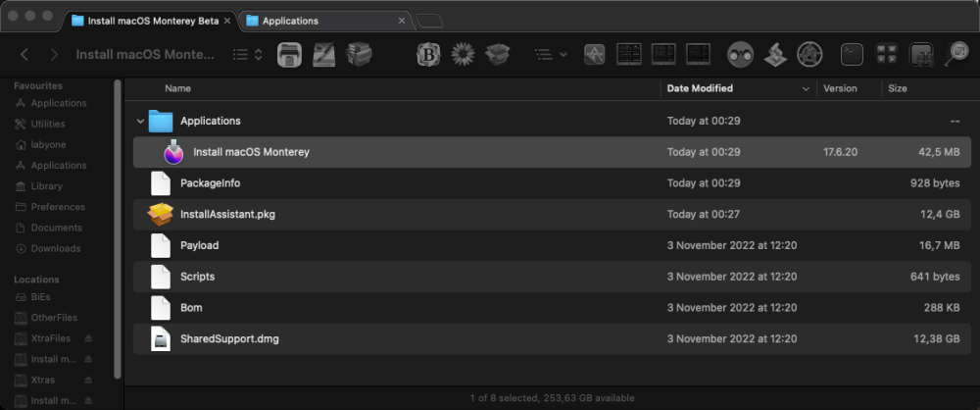
Task: Open the sketch pencil app icon
Action: pyautogui.click(x=323, y=55)
